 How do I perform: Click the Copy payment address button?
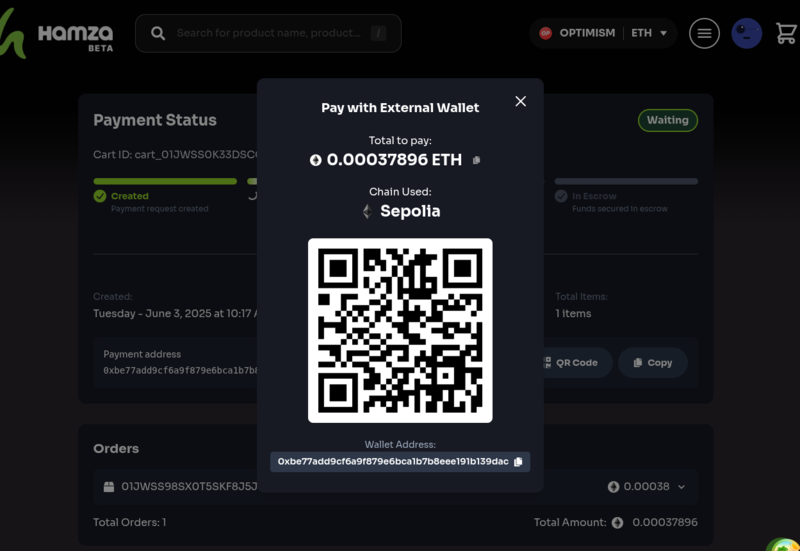[653, 363]
